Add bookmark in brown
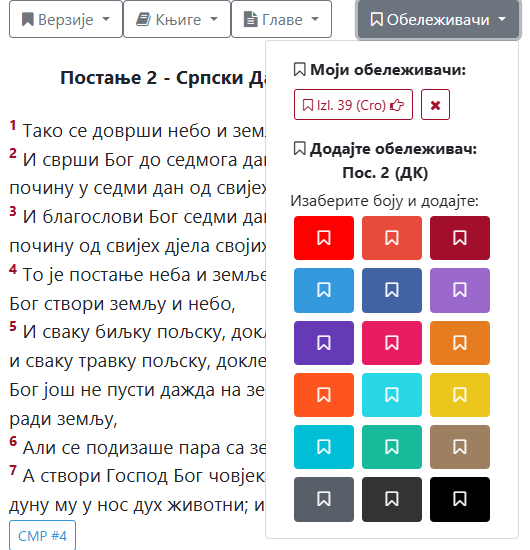This screenshot has height=550, width=530. pyautogui.click(x=460, y=447)
